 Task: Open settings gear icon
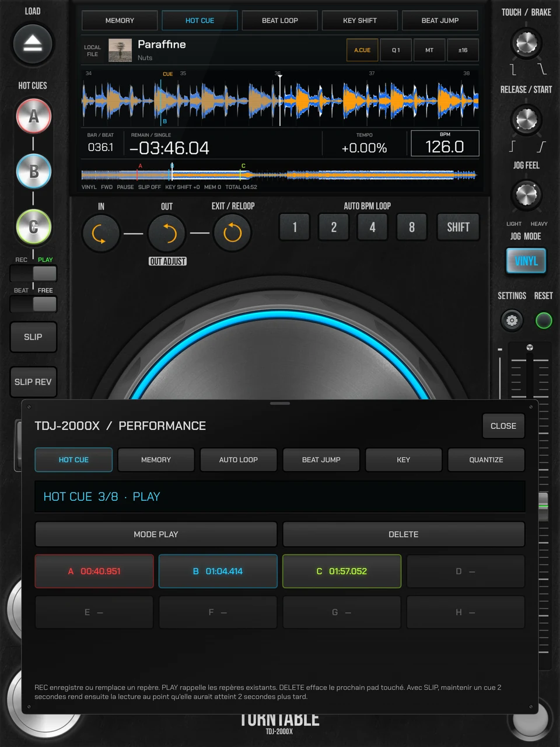pos(512,320)
